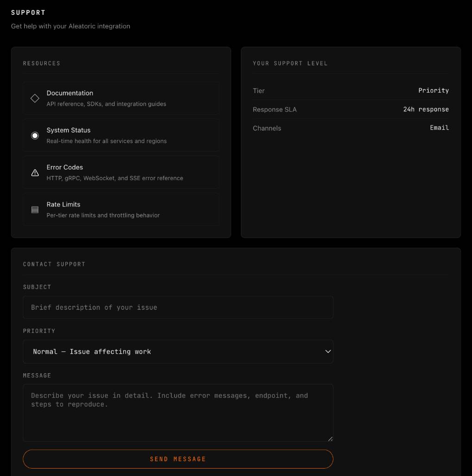
Task: Click the chevron on the priority selector
Action: click(x=327, y=351)
